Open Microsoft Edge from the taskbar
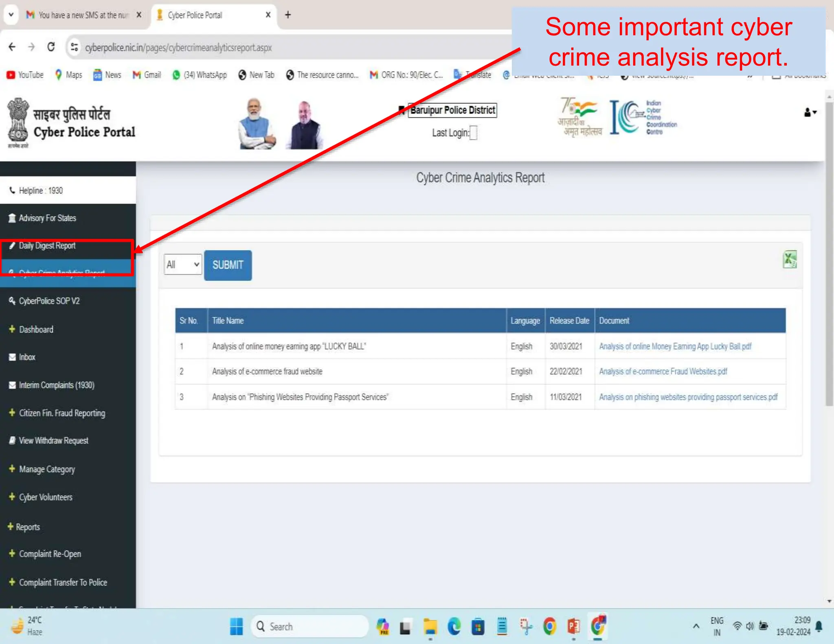Viewport: 834px width, 644px height. (454, 626)
